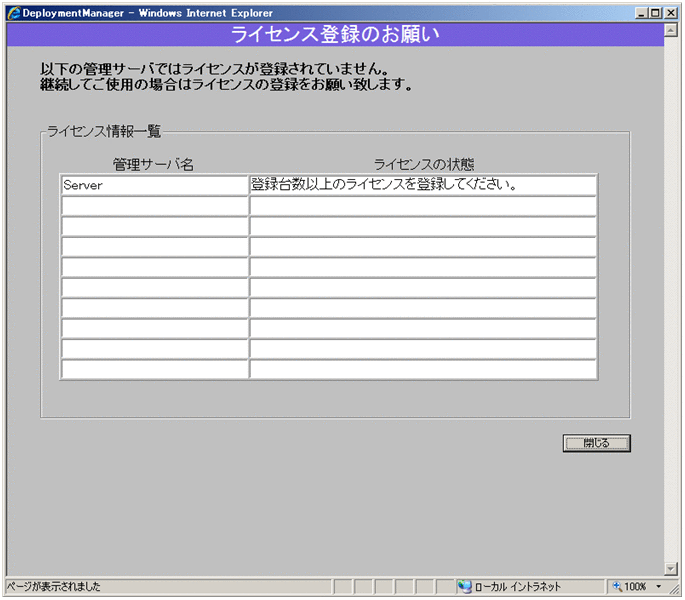Click the ローカル イントラネット zone icon
Viewport: 685px width, 600px height.
coord(464,586)
